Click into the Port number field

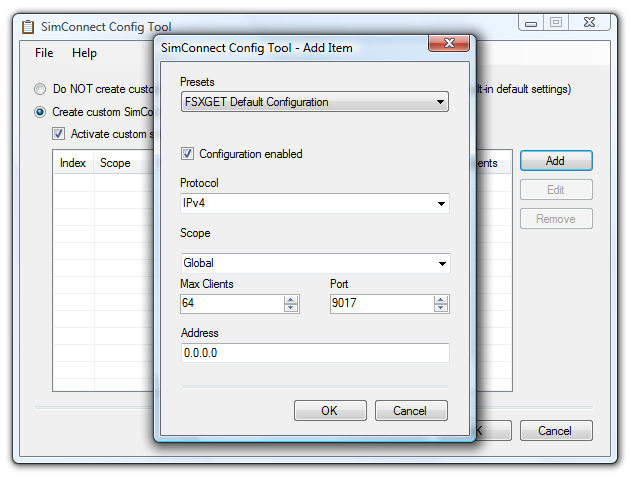point(382,303)
